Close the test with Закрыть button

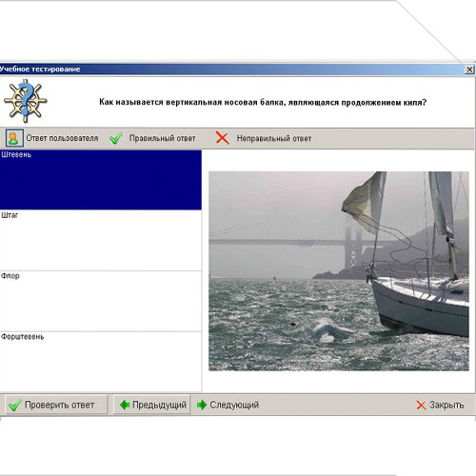440,405
